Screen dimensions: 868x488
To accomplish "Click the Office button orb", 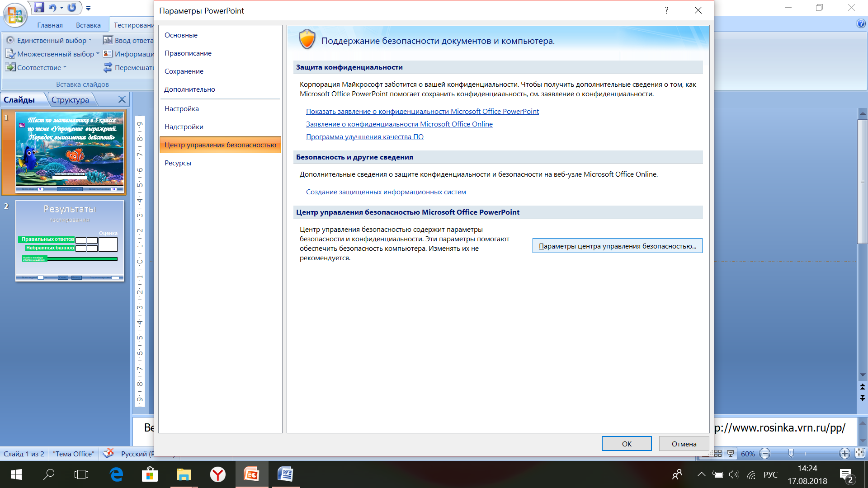I will [x=15, y=15].
